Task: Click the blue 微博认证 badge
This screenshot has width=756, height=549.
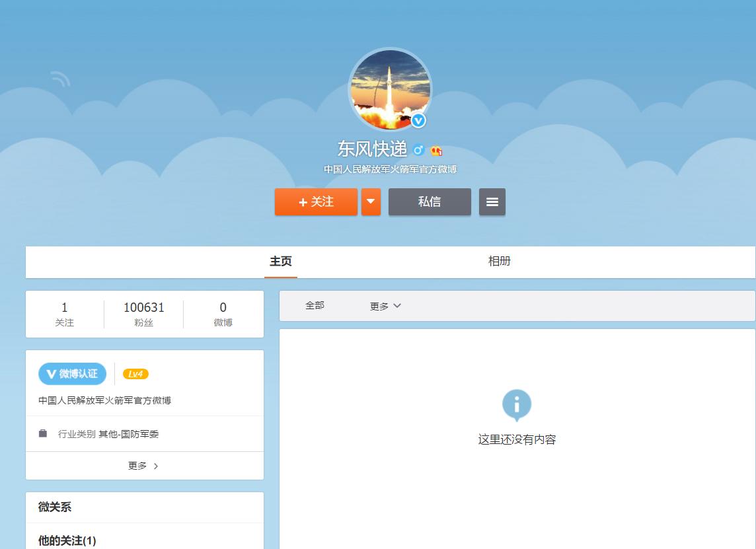Action: point(72,374)
